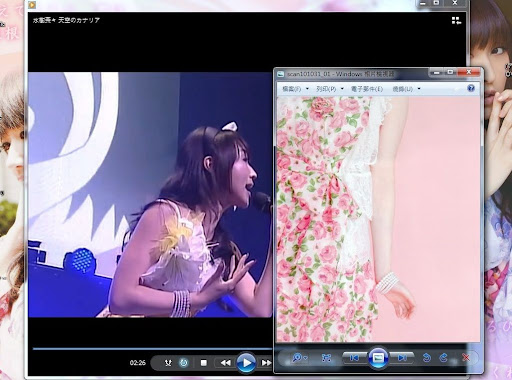Show the next photo in the viewer
The image size is (512, 380).
(x=401, y=358)
